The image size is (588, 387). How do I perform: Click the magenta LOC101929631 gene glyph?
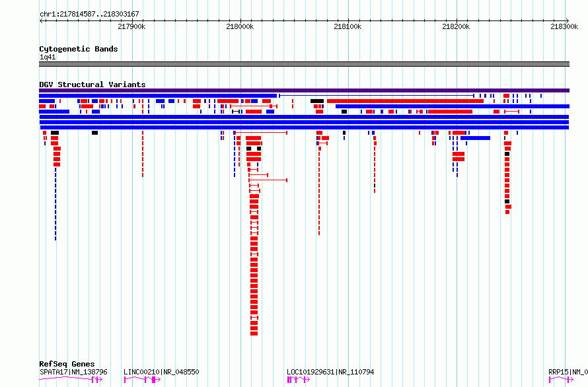299,380
